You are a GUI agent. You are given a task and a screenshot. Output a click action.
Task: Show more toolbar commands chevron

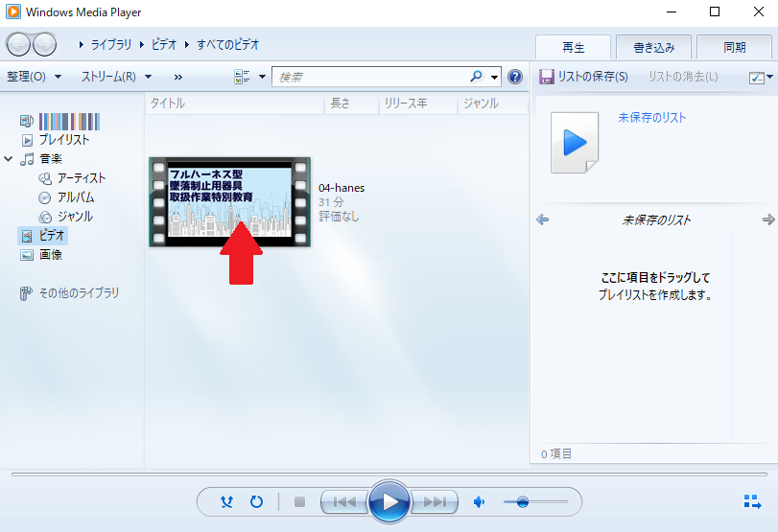point(178,77)
